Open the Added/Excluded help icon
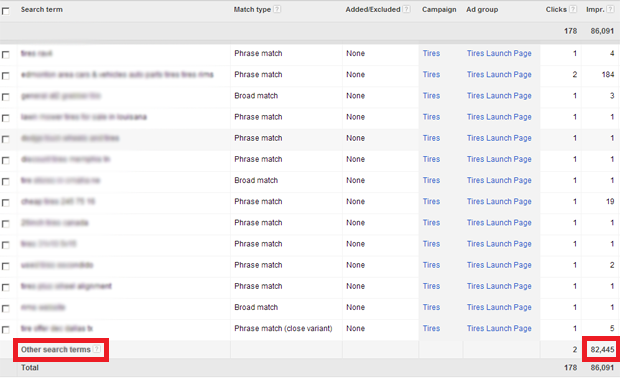Viewport: 620px width, 379px height. pyautogui.click(x=406, y=9)
